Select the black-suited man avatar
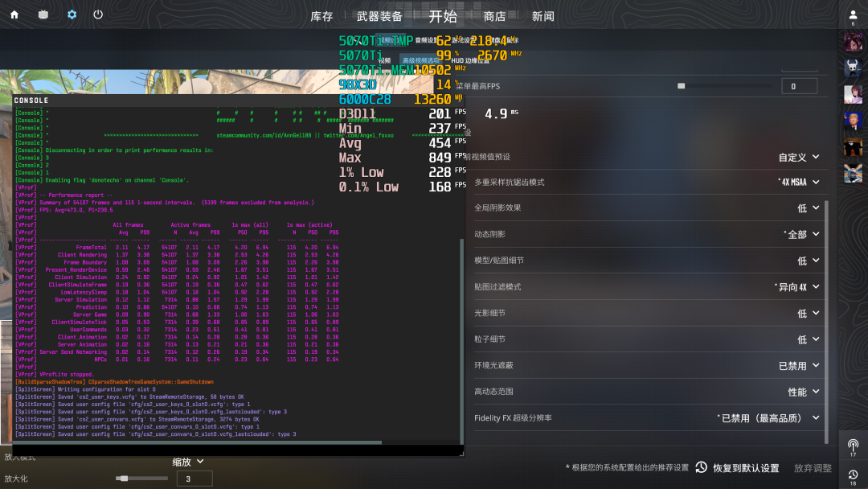 853,146
